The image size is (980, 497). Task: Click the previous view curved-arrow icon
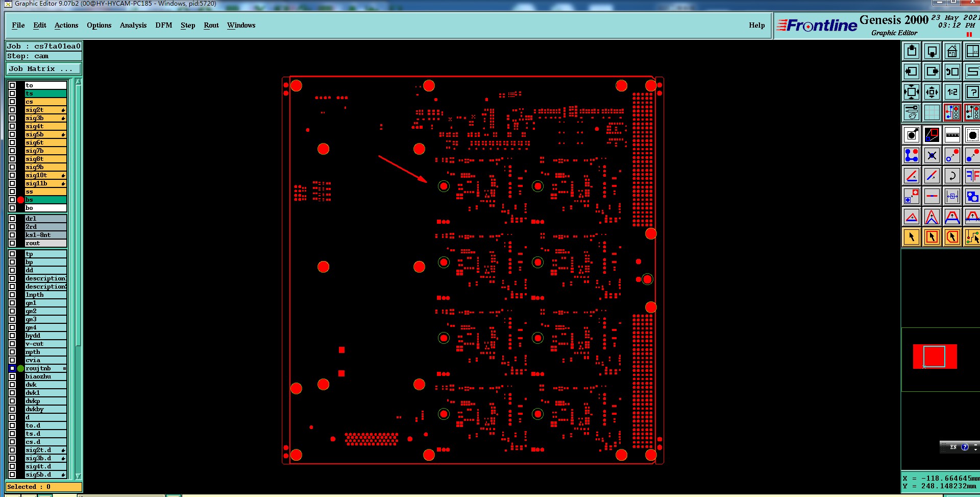[952, 72]
